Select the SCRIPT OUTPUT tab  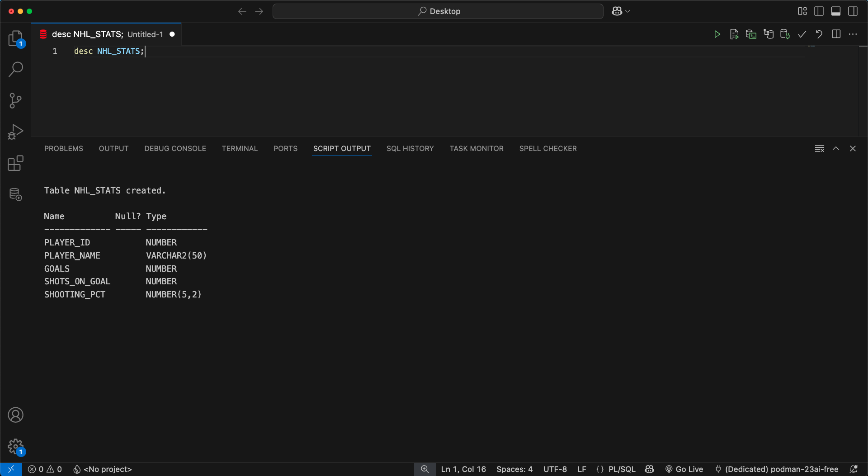point(342,148)
